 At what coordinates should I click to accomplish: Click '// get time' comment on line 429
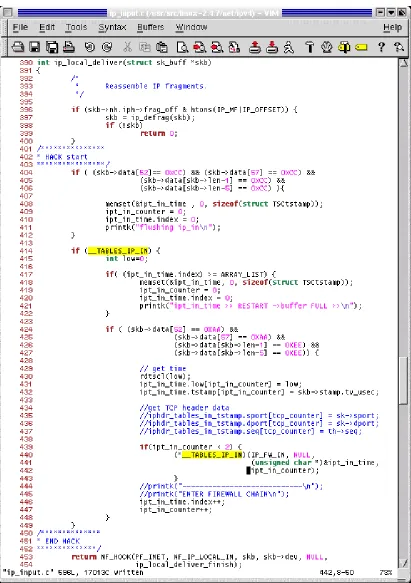(163, 368)
